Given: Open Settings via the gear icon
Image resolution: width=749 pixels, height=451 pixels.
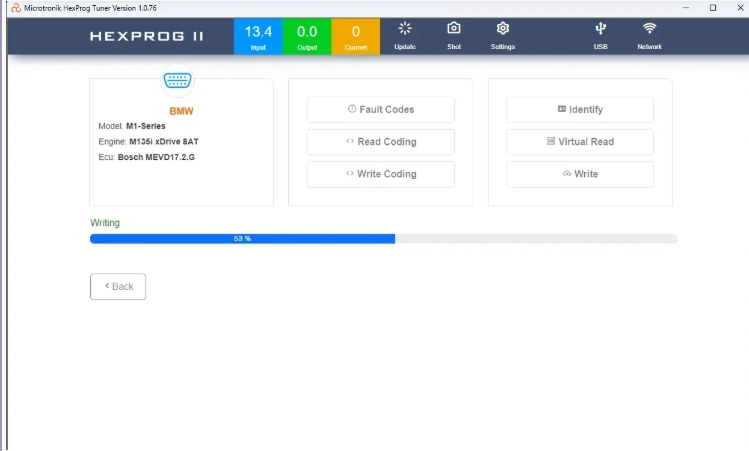Looking at the screenshot, I should (x=503, y=29).
